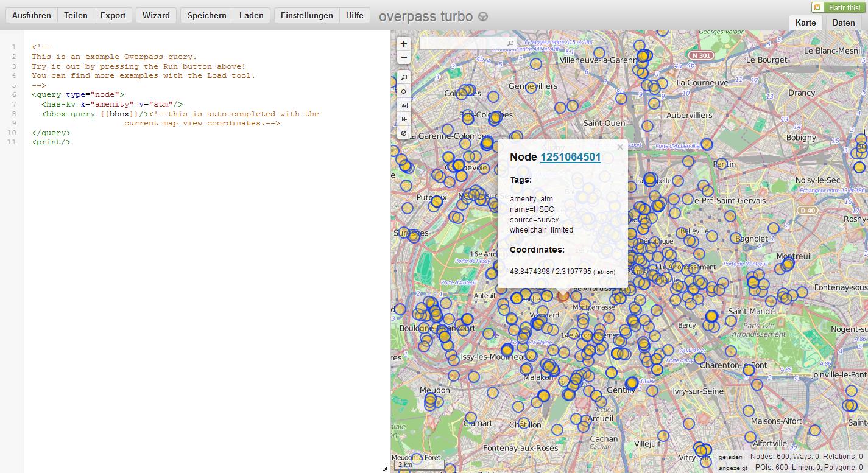Click the 'source=survey' tag text
The image size is (868, 473).
(x=534, y=220)
